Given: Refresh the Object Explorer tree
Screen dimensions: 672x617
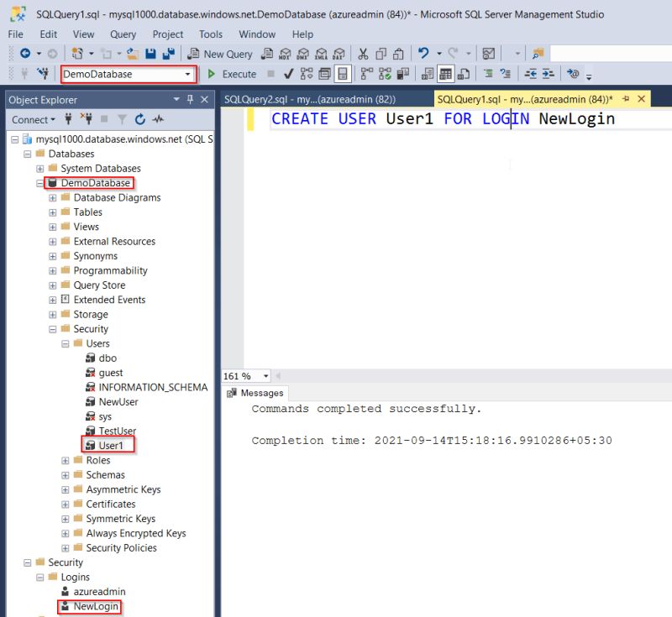Looking at the screenshot, I should pos(139,119).
